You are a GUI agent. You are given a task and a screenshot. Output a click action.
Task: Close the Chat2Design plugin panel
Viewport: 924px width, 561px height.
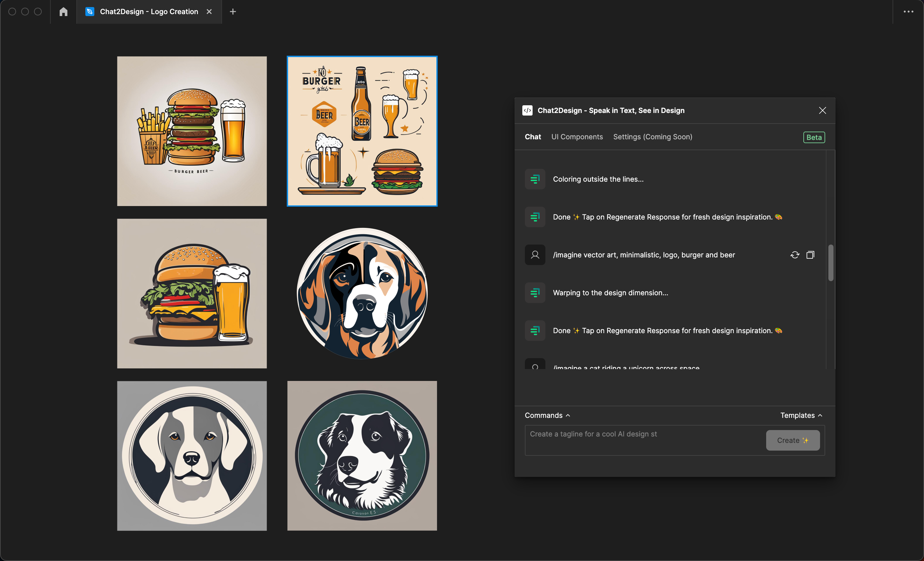tap(822, 110)
